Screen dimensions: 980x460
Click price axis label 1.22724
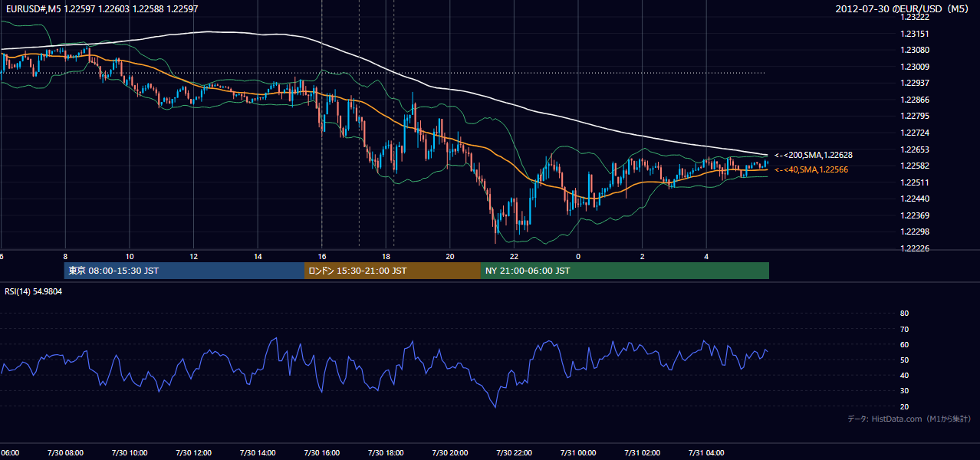point(915,133)
